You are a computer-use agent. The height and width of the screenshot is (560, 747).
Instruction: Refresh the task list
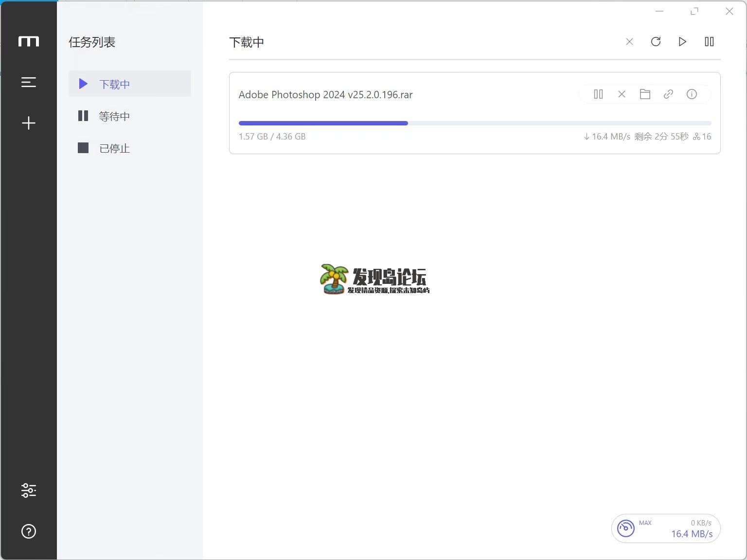click(656, 42)
